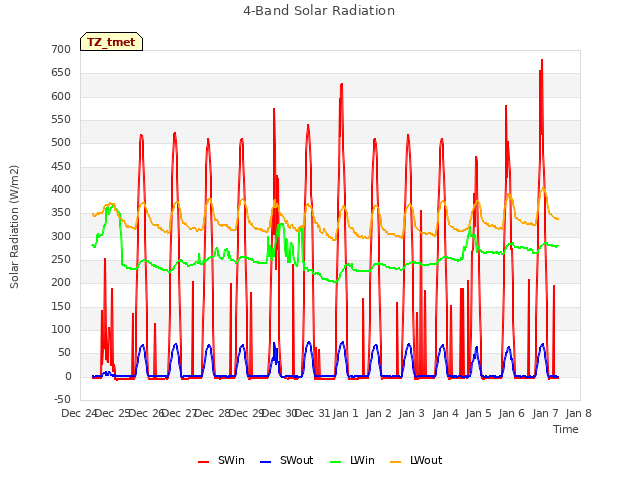
Task: Click the Jan 1 x-axis label
Action: (x=346, y=413)
